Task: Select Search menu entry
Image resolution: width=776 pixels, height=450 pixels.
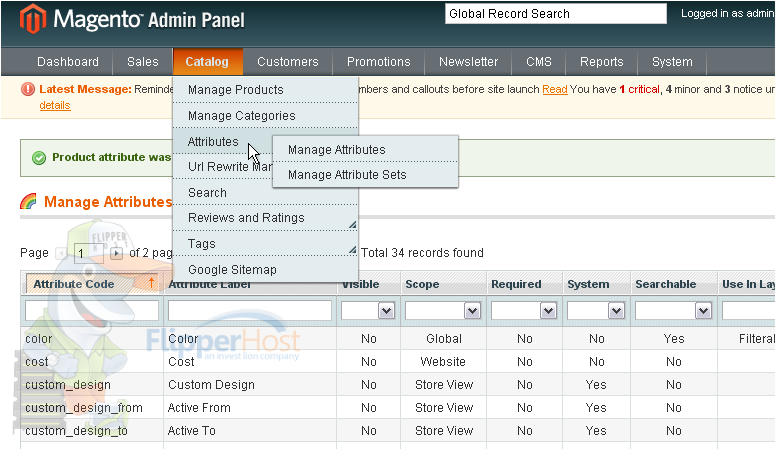Action: click(x=265, y=193)
